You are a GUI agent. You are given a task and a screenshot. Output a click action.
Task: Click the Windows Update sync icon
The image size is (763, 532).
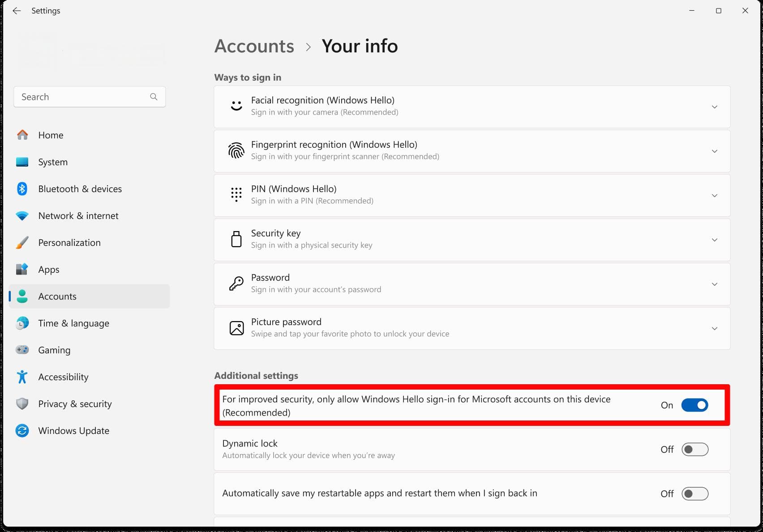22,430
